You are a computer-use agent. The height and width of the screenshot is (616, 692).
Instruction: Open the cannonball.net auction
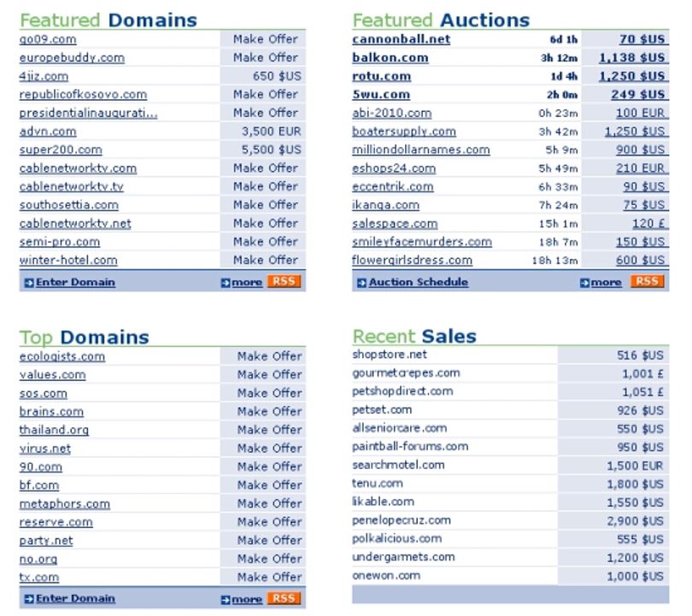click(x=402, y=39)
